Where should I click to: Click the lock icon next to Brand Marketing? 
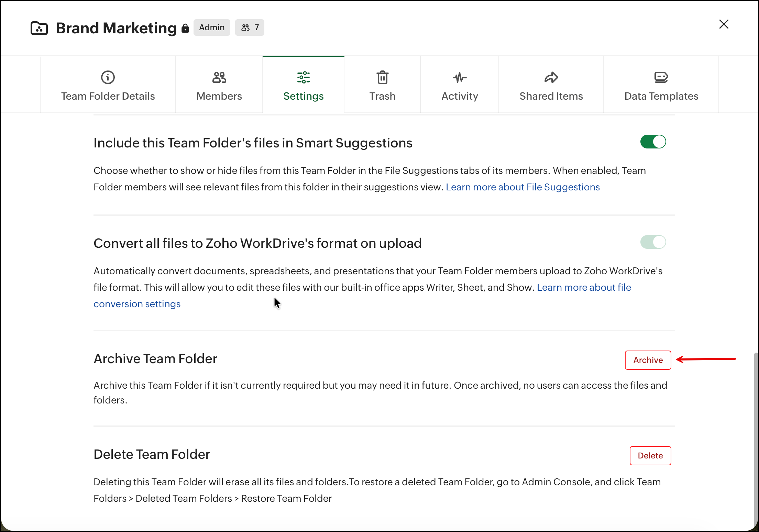point(185,28)
